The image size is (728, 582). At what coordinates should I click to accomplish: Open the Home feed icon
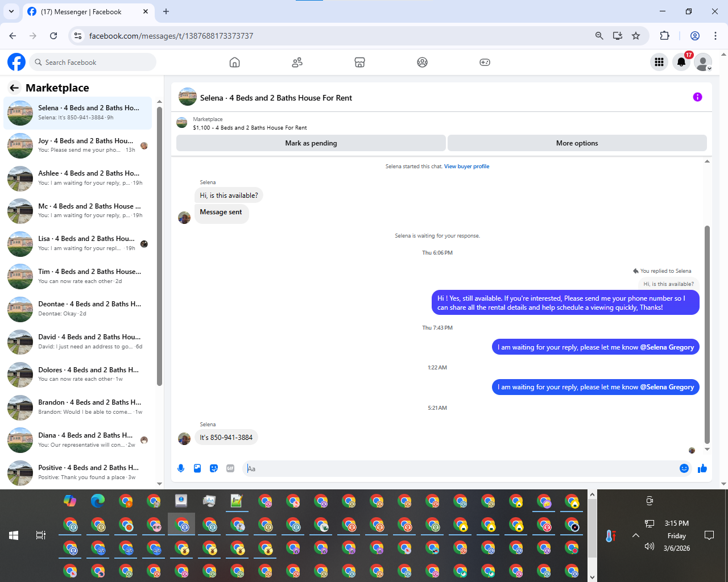click(234, 63)
